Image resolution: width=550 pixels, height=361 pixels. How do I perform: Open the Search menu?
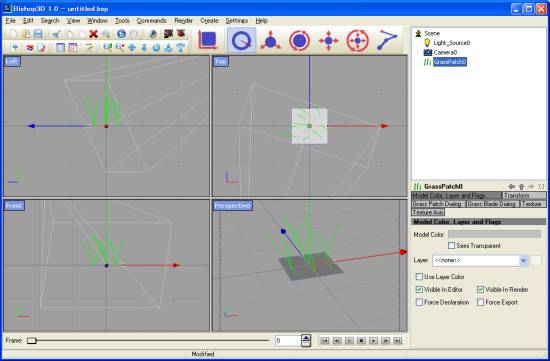tap(50, 21)
